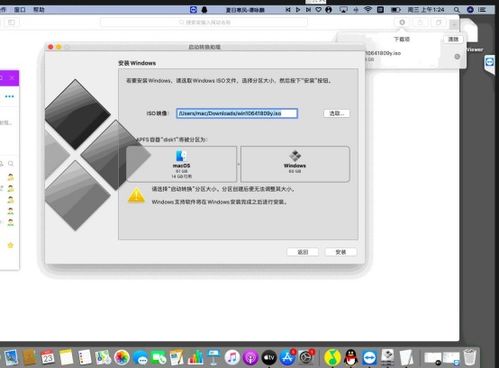
Task: Open Pages in the Dock
Action: tap(177, 358)
